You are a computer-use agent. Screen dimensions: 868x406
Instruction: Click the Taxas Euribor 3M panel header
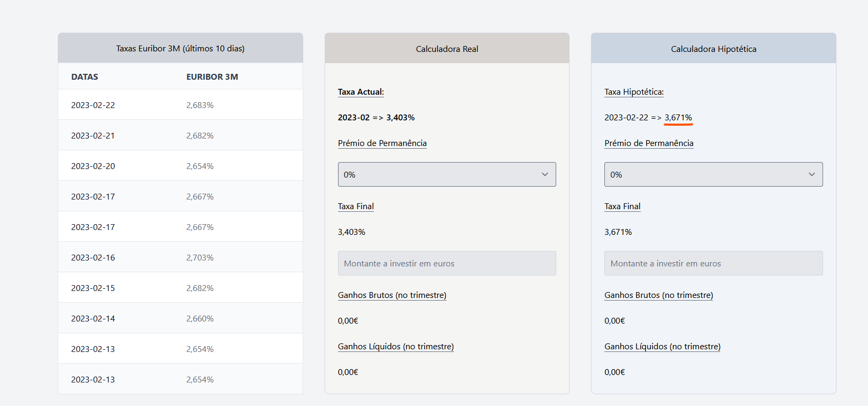[x=180, y=49]
